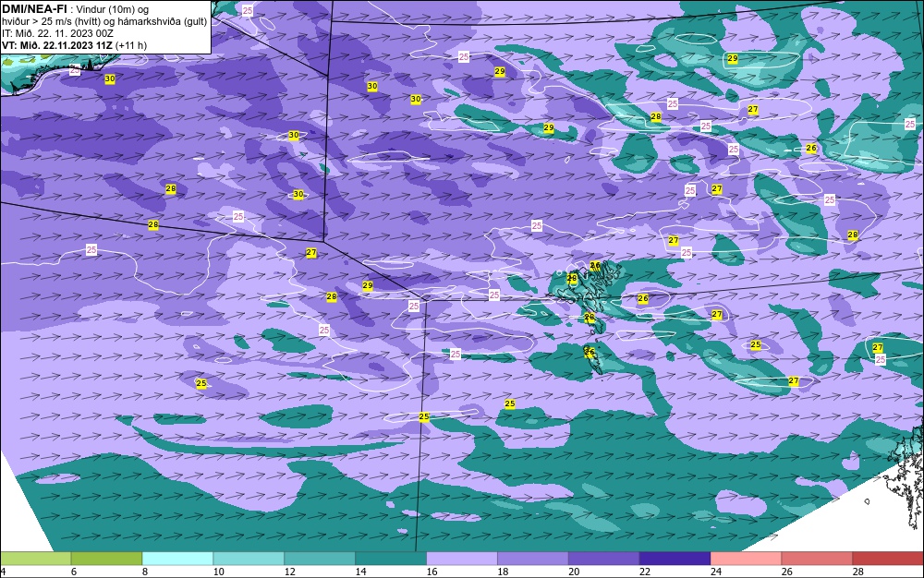Pick the 20–22 m/s violet legend swatch

pos(604,559)
